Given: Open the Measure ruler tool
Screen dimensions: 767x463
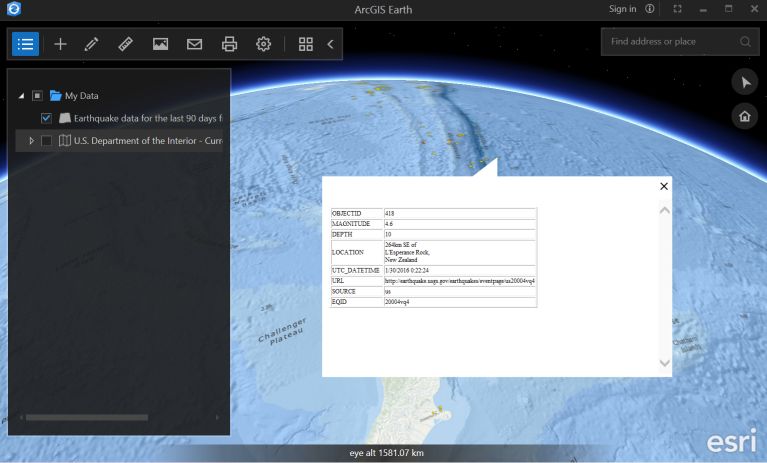Looking at the screenshot, I should (x=126, y=44).
